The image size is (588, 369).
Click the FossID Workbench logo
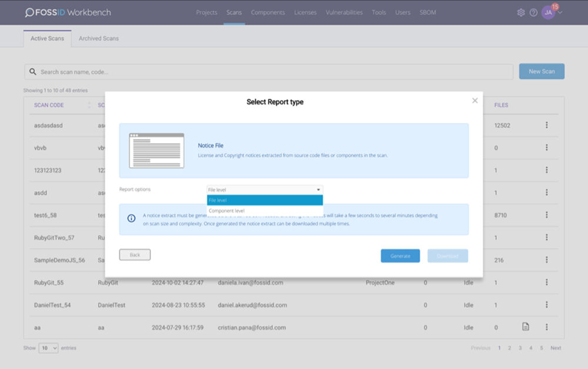pyautogui.click(x=68, y=12)
